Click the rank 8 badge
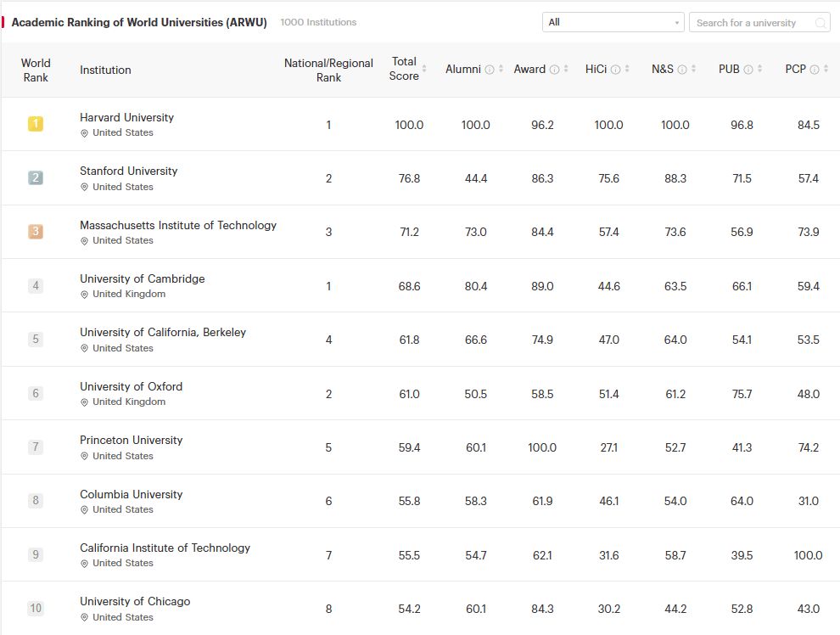840x635 pixels. pos(36,501)
